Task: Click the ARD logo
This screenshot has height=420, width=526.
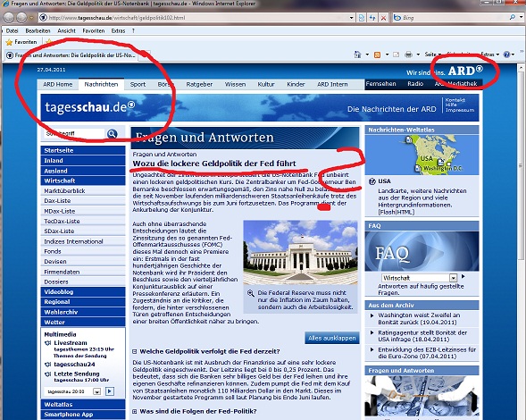Action: (465, 71)
